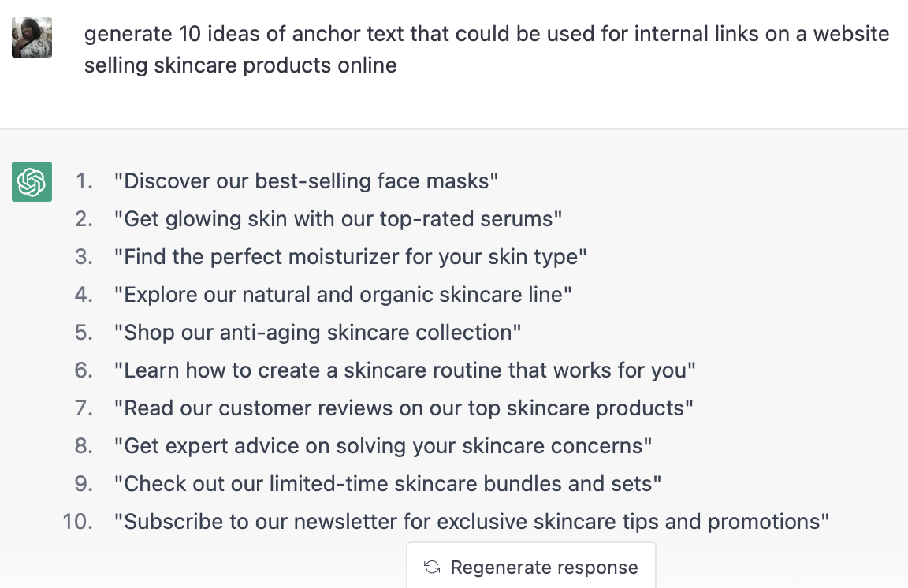Click the list number 3 marker
Screen dimensions: 908x588
(84, 257)
